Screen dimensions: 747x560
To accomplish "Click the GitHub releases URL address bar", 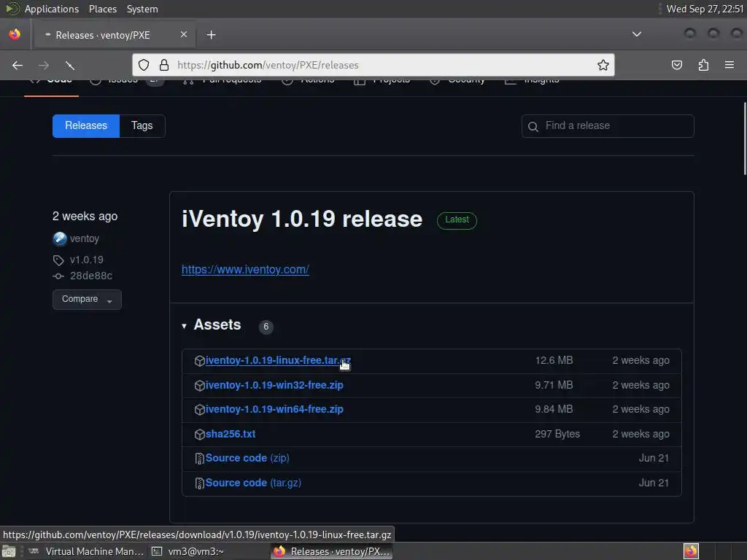I will [373, 65].
